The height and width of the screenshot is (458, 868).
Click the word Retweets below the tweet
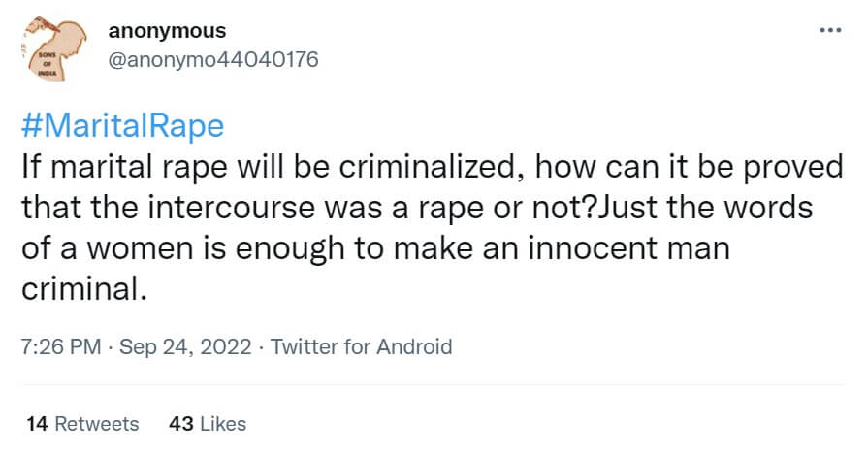(97, 424)
